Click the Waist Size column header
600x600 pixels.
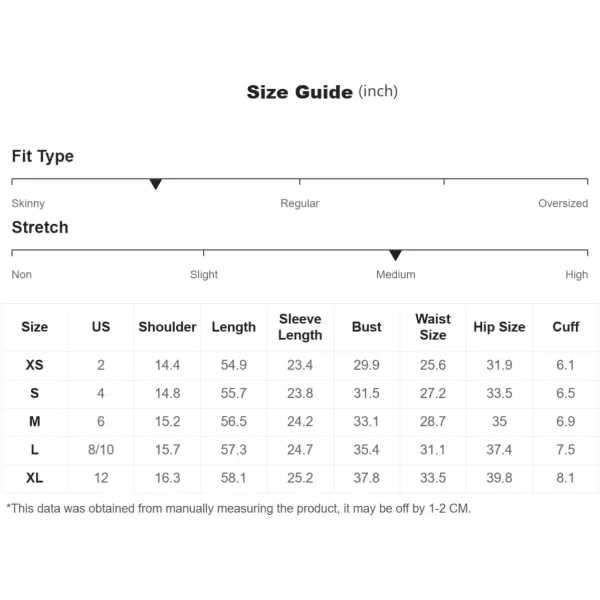(x=433, y=327)
